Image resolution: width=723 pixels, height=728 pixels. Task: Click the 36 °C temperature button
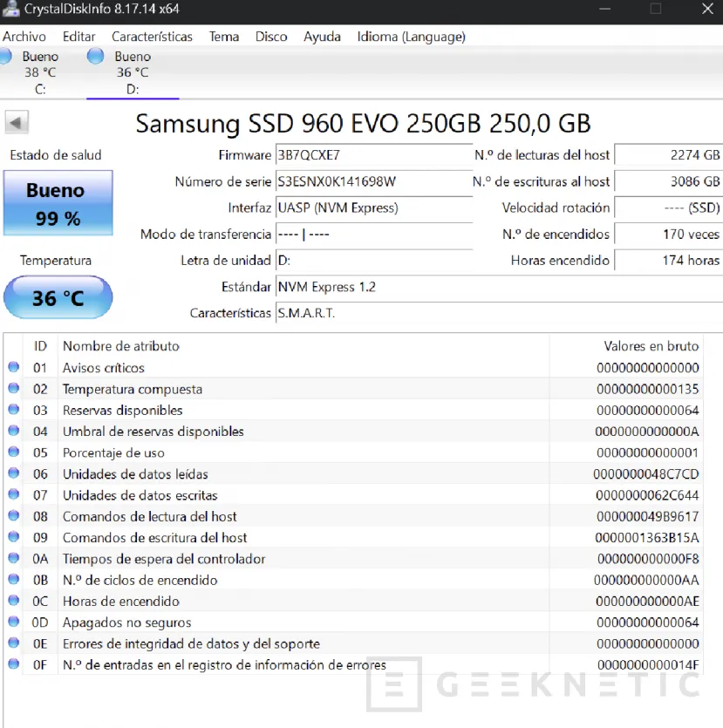coord(58,297)
